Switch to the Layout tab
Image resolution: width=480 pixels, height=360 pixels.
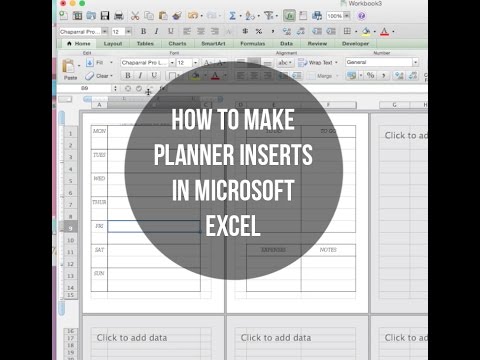click(113, 44)
